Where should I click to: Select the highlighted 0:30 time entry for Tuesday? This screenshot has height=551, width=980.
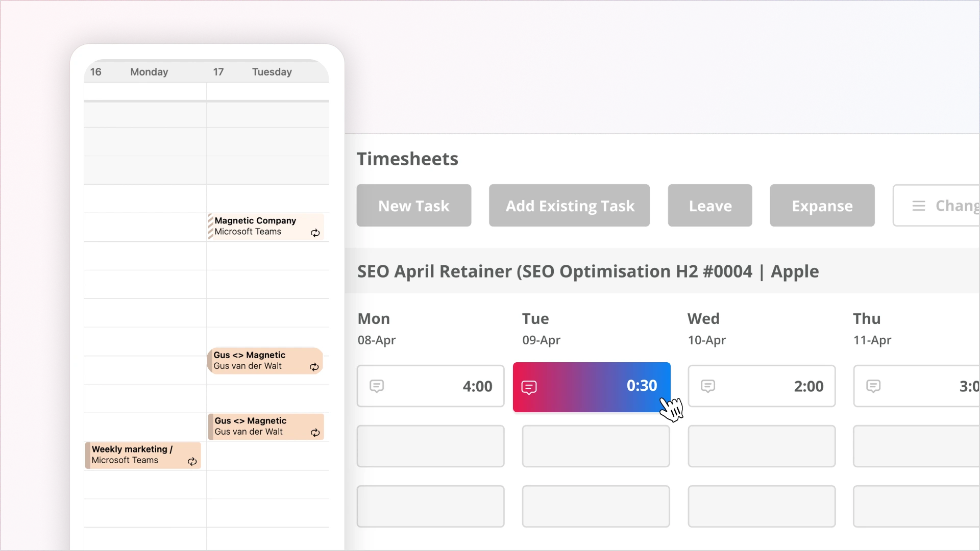592,386
